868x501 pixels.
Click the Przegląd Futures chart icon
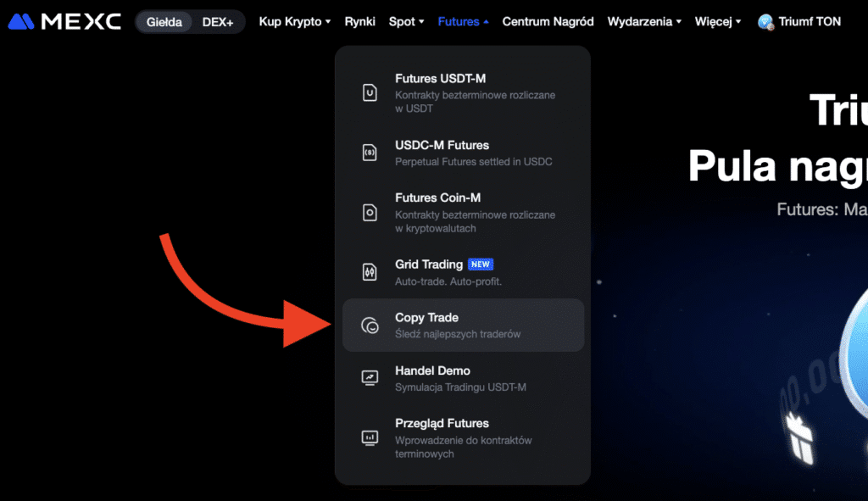(370, 437)
